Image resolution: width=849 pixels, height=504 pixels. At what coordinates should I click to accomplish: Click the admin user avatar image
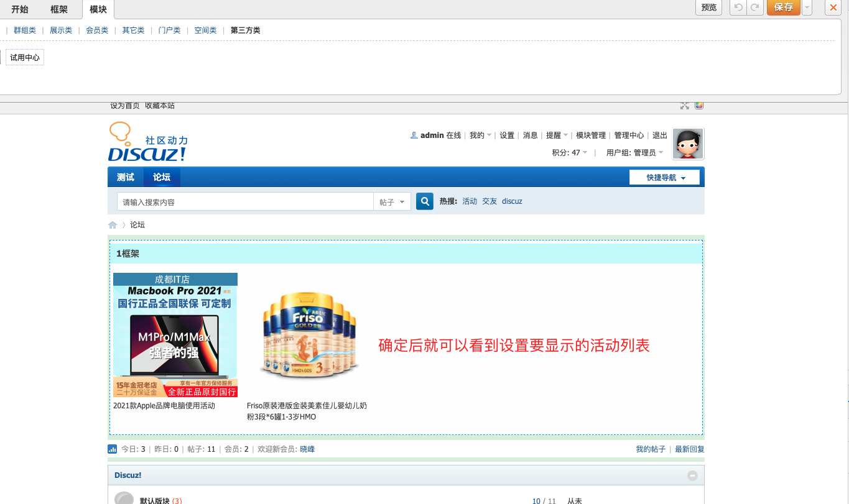pos(688,144)
